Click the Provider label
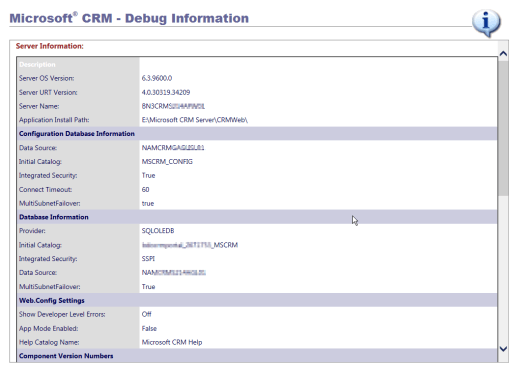 [x=32, y=231]
